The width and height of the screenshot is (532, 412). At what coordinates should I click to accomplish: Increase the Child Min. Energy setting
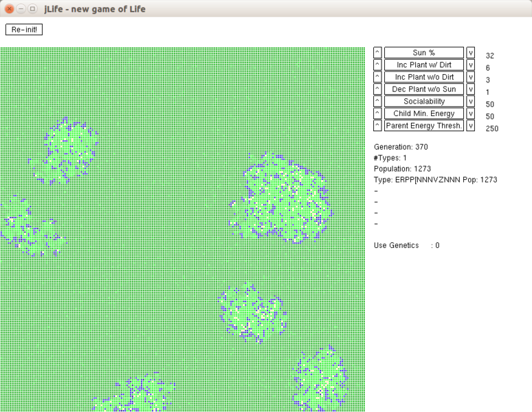click(x=377, y=113)
